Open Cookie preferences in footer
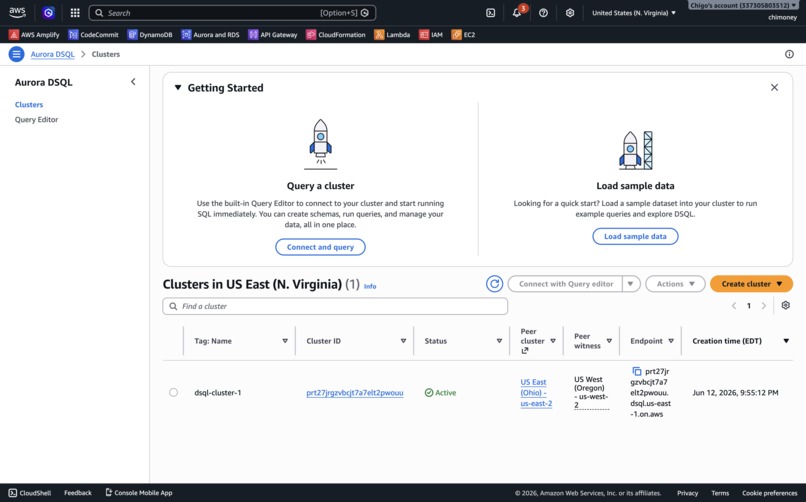This screenshot has height=502, width=806. tap(770, 493)
